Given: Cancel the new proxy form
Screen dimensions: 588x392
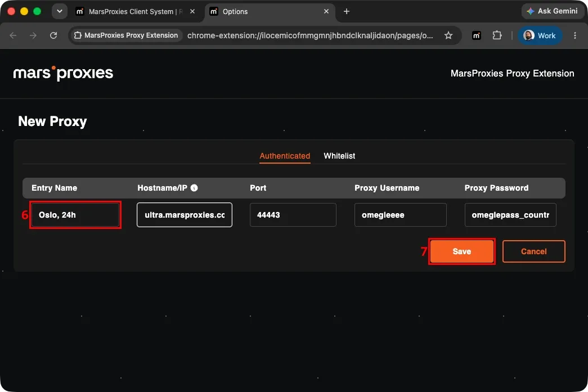Looking at the screenshot, I should click(533, 251).
